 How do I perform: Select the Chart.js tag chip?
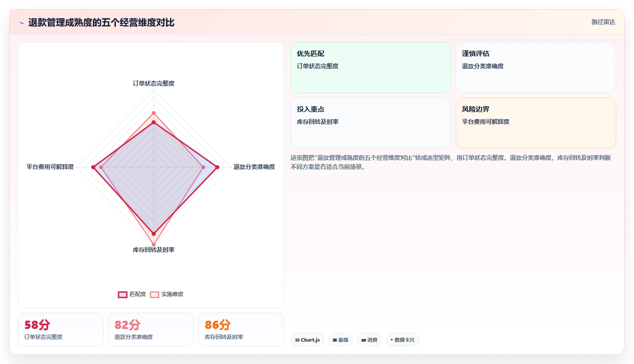[307, 340]
